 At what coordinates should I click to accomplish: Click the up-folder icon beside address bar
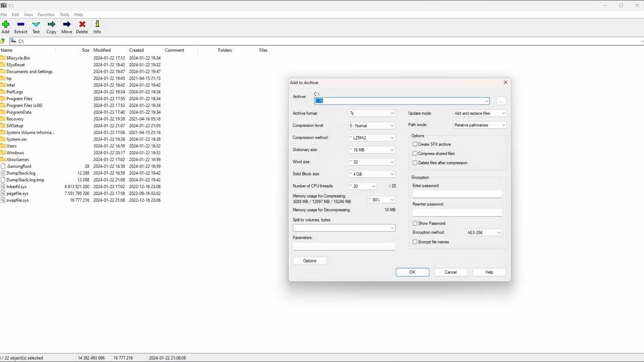point(3,41)
